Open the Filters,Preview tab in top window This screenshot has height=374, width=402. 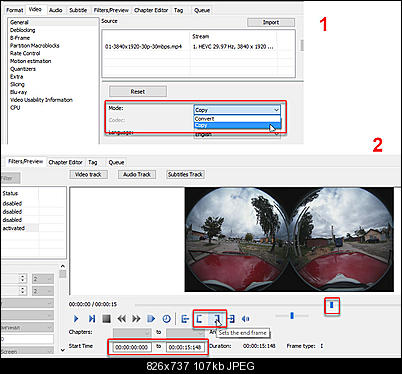click(x=111, y=10)
